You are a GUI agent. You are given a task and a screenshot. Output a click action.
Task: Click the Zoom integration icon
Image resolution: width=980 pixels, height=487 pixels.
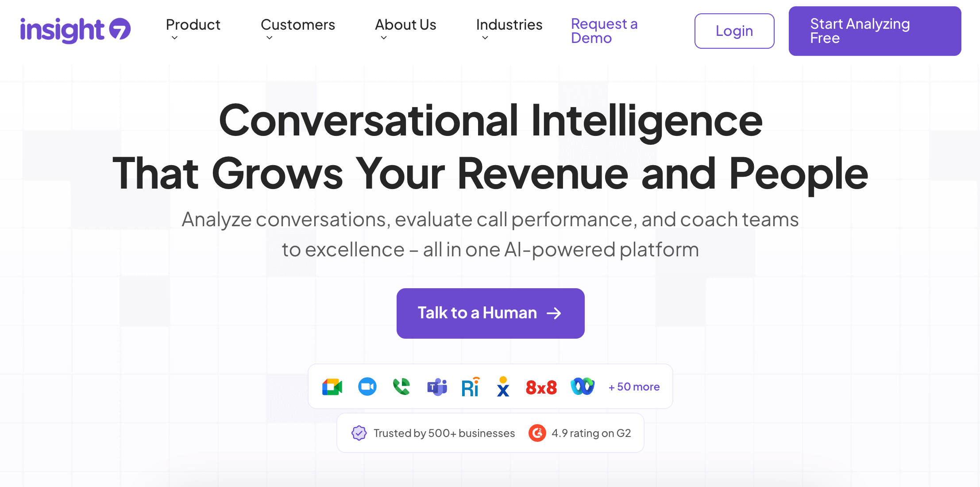pos(367,387)
